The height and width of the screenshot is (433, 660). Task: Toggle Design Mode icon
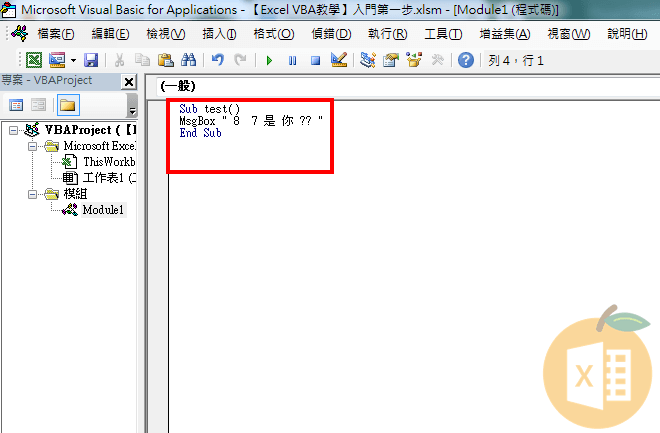pyautogui.click(x=338, y=60)
